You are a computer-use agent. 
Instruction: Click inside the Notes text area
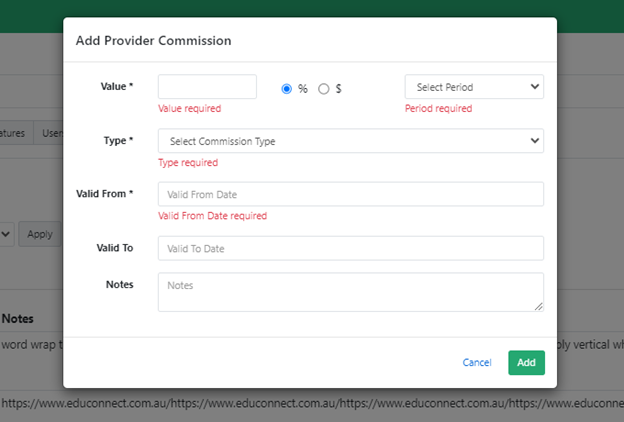click(350, 292)
